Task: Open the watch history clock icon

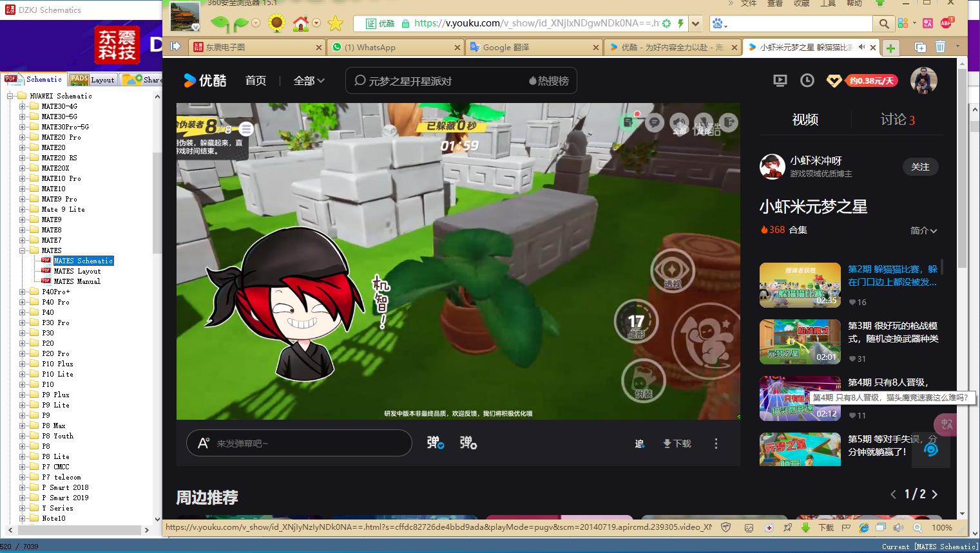Action: (807, 80)
